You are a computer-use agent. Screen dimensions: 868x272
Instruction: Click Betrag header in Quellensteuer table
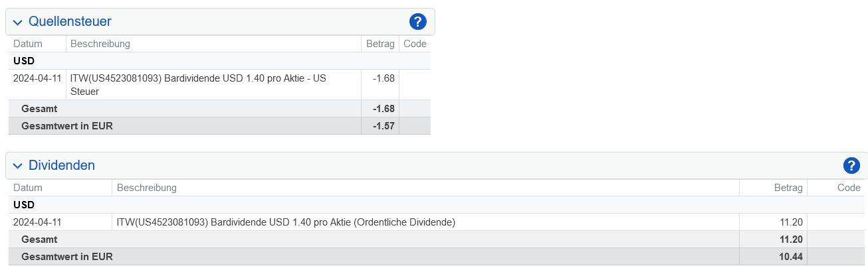pos(381,44)
